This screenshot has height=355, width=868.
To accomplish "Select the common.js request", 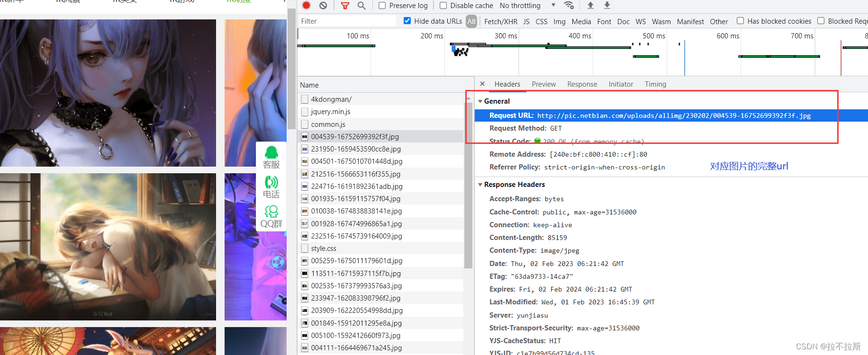I will [x=380, y=124].
